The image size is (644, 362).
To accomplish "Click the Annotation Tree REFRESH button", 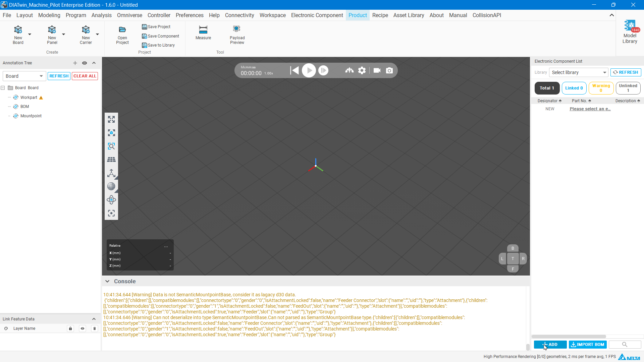I will point(59,76).
